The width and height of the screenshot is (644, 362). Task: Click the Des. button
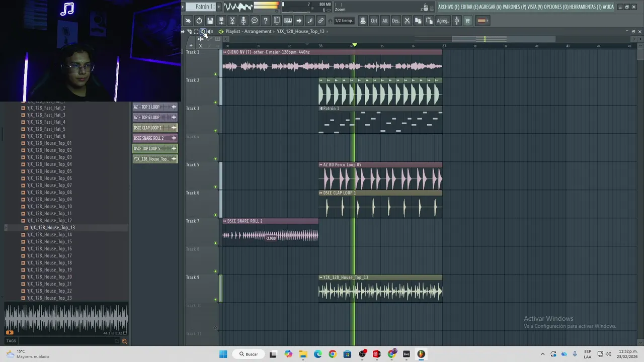396,21
